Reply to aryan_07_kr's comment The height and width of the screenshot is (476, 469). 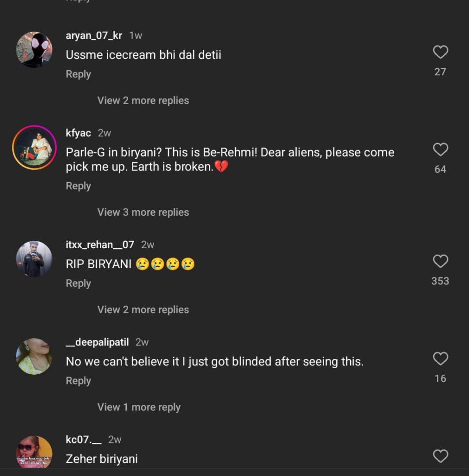tap(78, 74)
